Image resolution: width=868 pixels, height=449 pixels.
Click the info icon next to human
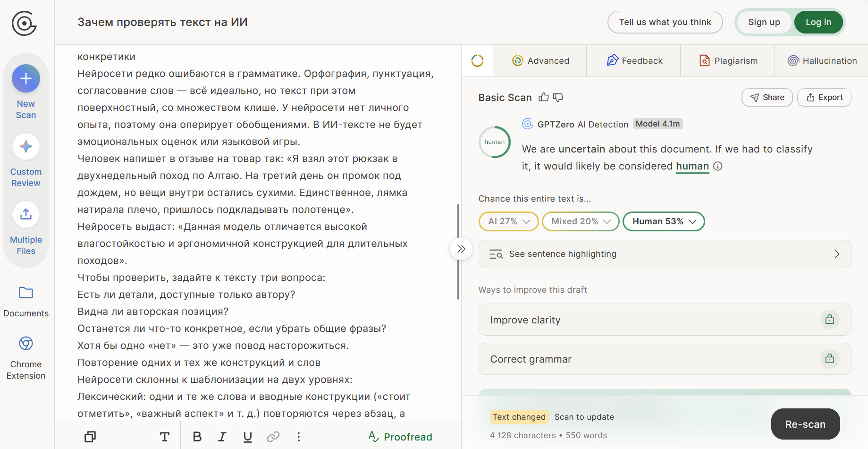point(718,166)
